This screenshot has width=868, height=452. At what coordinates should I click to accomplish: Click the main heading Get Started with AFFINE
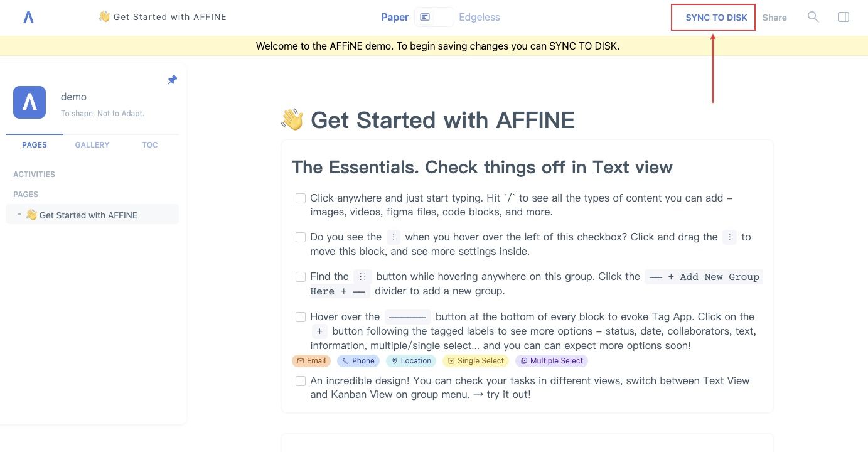pos(427,120)
